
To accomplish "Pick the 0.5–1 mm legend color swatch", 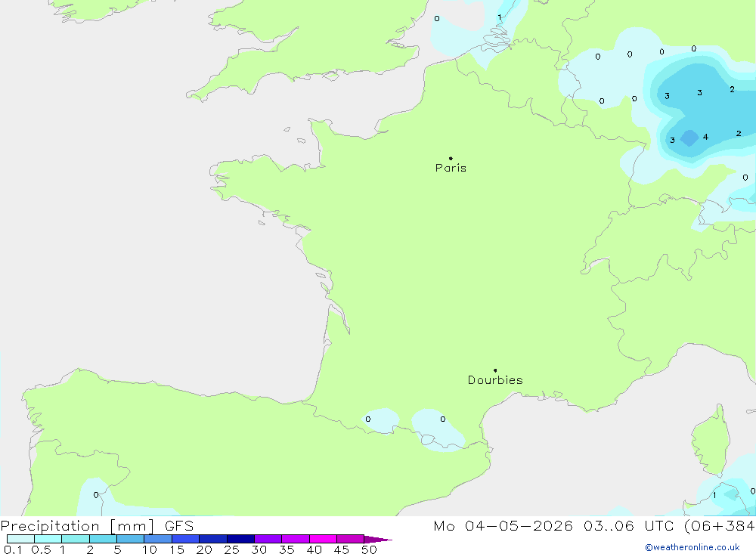I will click(48, 539).
